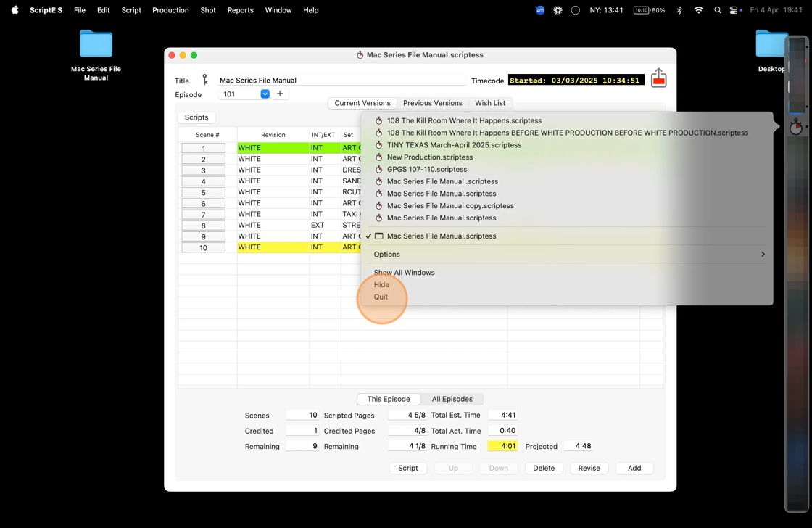The image size is (812, 528).
Task: Open the Script menu
Action: click(x=131, y=10)
